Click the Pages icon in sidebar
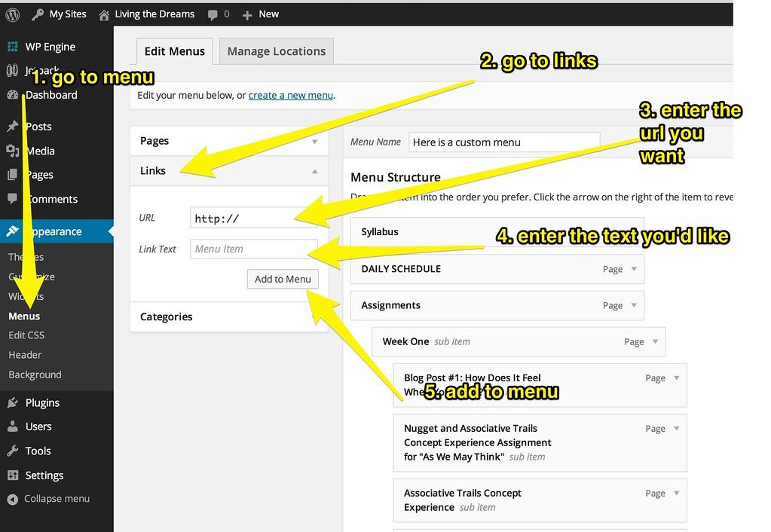771x532 pixels. [12, 175]
